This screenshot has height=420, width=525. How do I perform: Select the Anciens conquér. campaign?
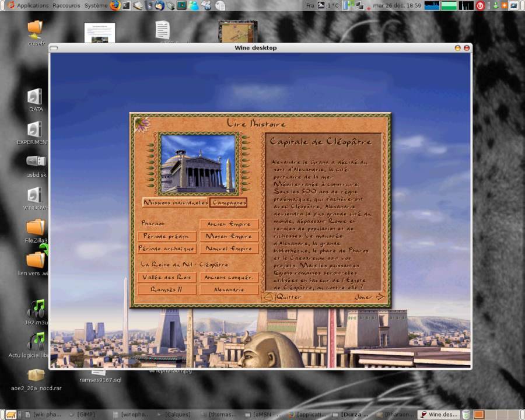click(229, 278)
